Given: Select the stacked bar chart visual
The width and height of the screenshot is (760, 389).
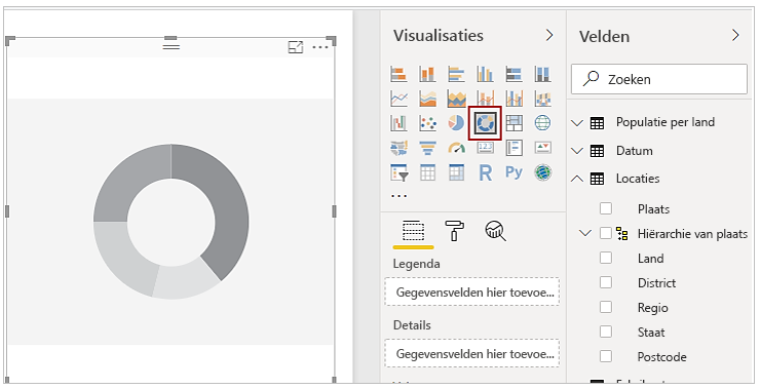Looking at the screenshot, I should [399, 74].
